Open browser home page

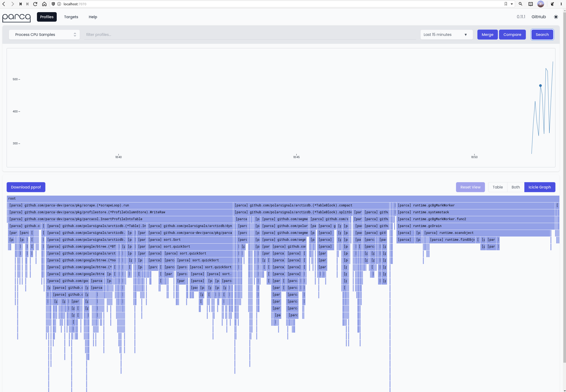[x=44, y=4]
